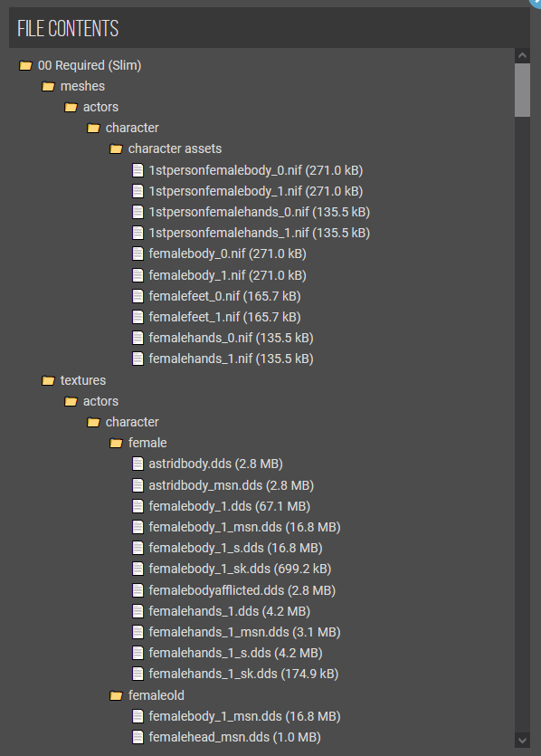Select the meshes folder label
The image size is (541, 756).
pyautogui.click(x=82, y=86)
